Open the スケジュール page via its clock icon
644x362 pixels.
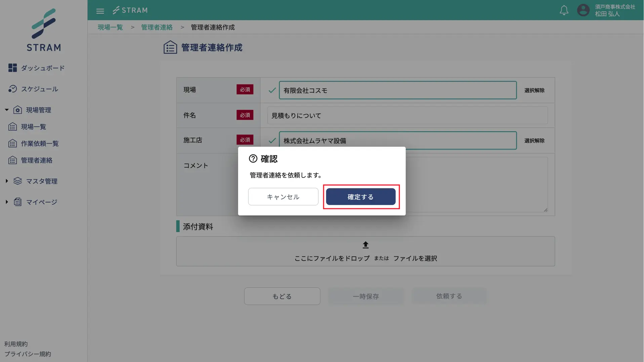tap(12, 88)
